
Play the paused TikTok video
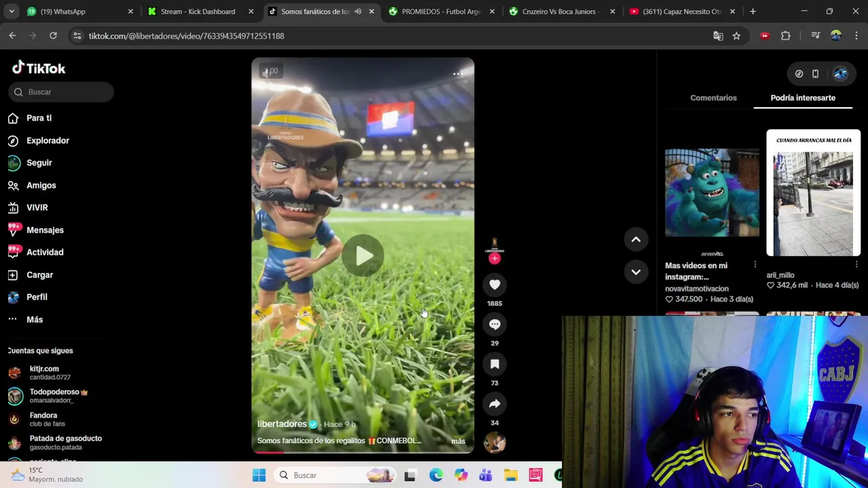point(363,256)
